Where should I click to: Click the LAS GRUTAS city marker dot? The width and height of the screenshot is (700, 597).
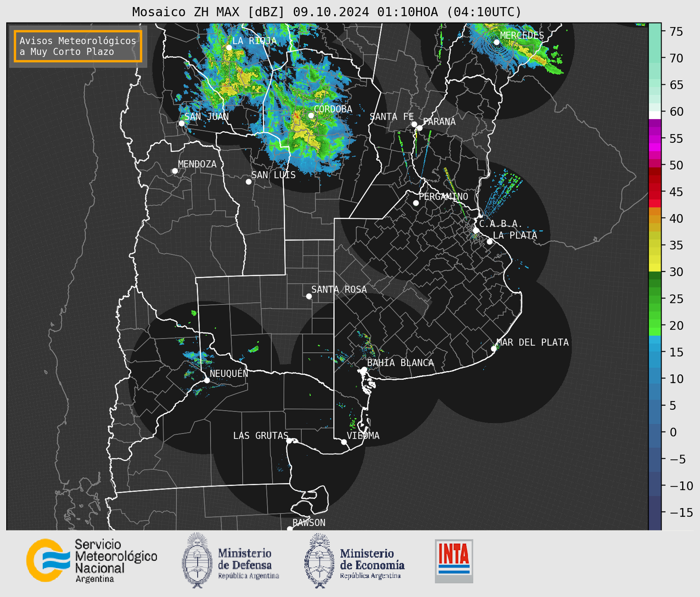point(289,440)
